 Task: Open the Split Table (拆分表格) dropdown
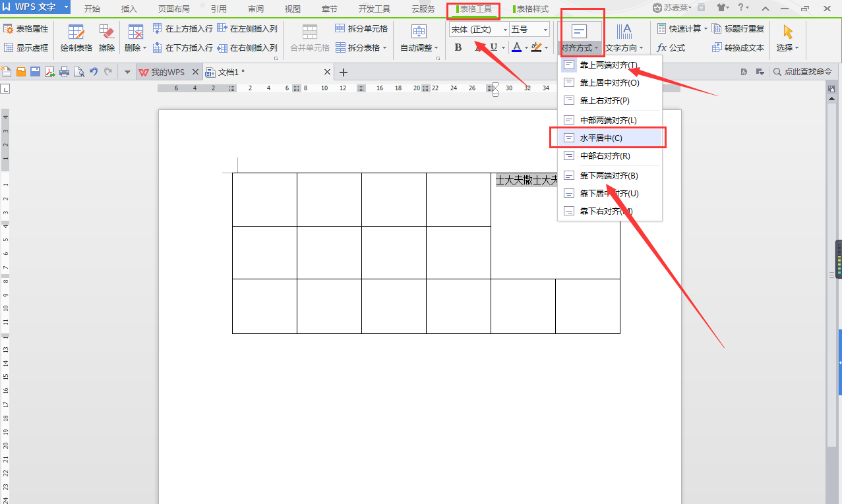tap(361, 47)
